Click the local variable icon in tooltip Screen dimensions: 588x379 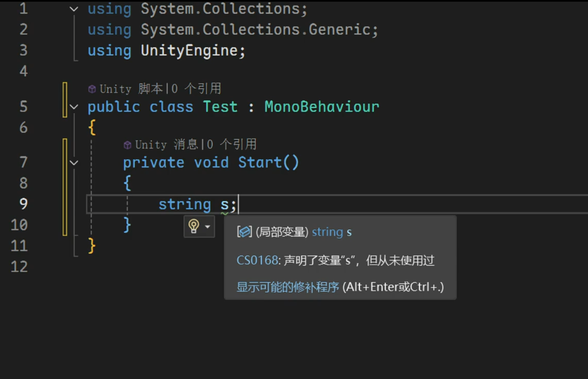(x=244, y=232)
